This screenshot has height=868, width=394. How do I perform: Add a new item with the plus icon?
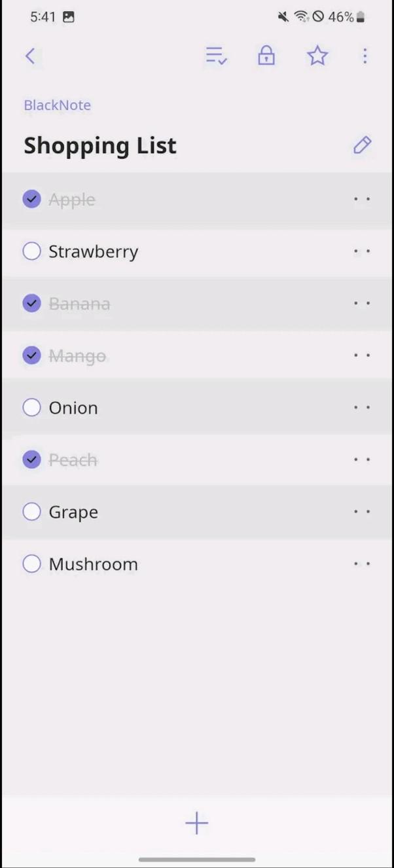tap(196, 823)
